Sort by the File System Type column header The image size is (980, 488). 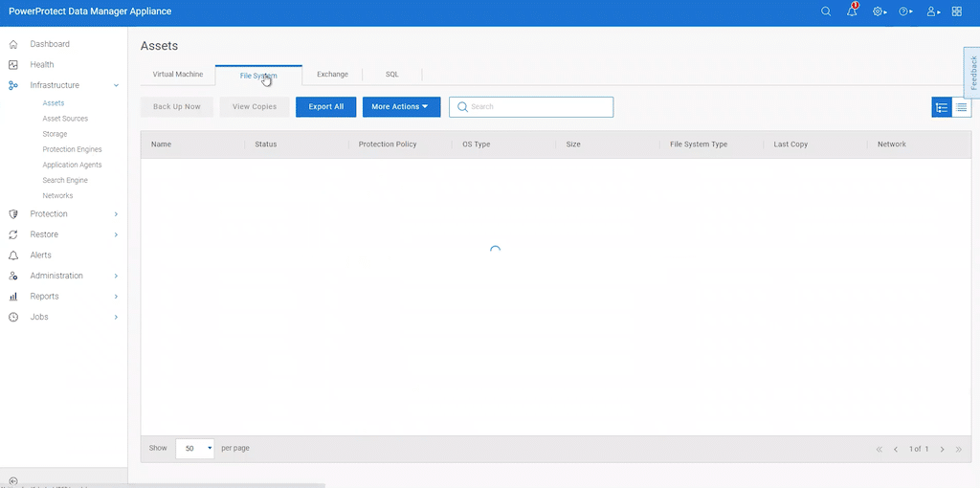click(x=699, y=144)
